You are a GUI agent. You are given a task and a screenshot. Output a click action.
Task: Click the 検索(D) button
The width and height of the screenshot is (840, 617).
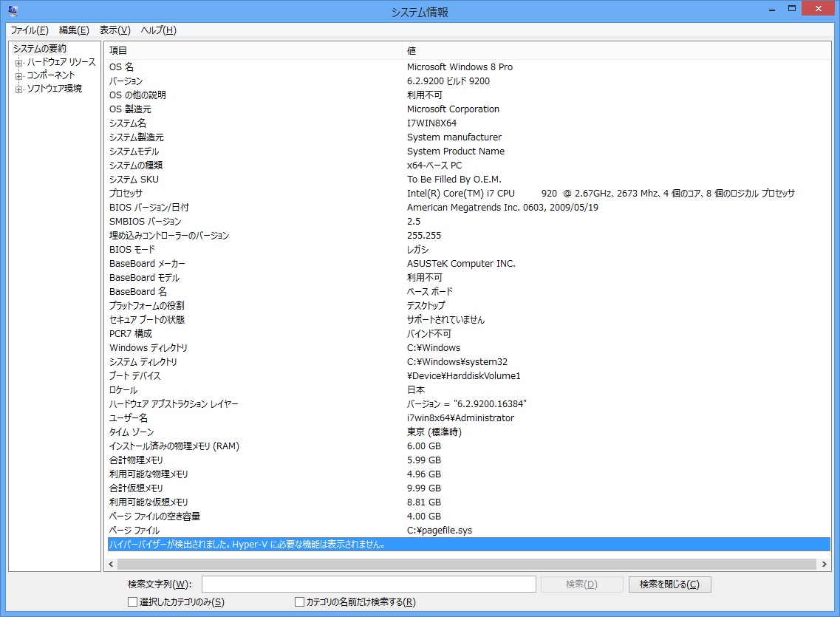[x=581, y=584]
